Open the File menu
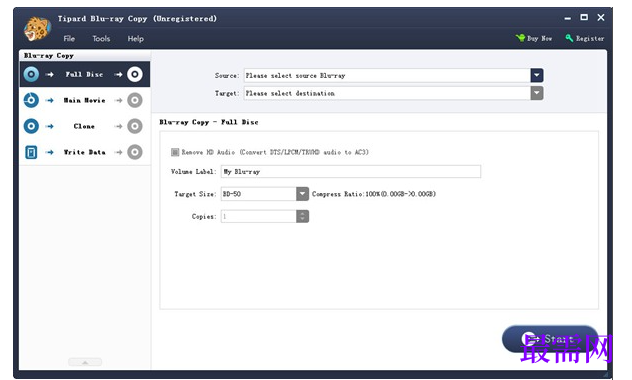This screenshot has height=380, width=632. [69, 39]
